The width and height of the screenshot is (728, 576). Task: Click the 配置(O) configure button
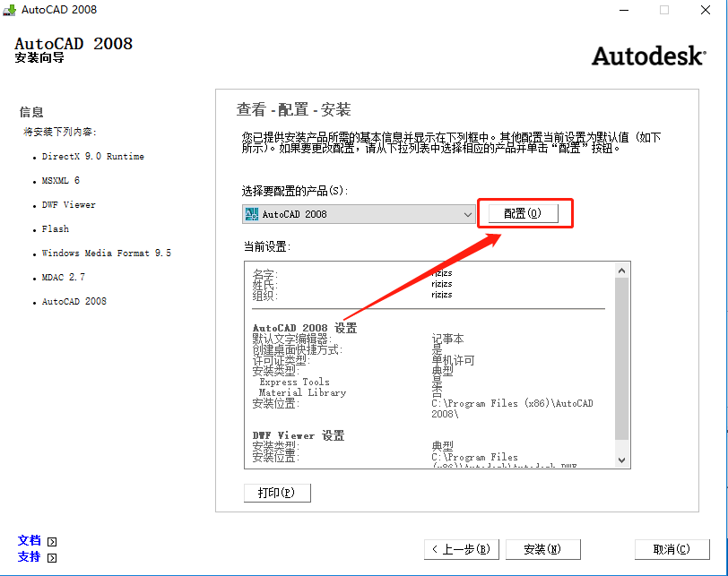(524, 213)
